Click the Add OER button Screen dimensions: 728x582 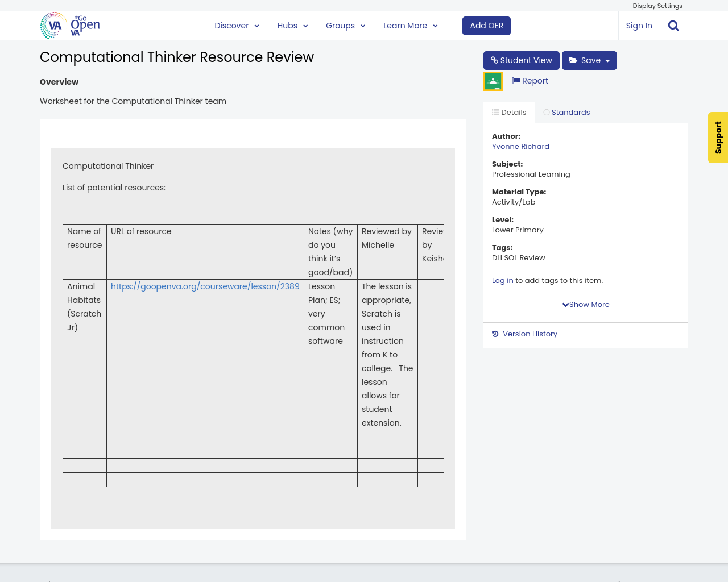click(486, 26)
